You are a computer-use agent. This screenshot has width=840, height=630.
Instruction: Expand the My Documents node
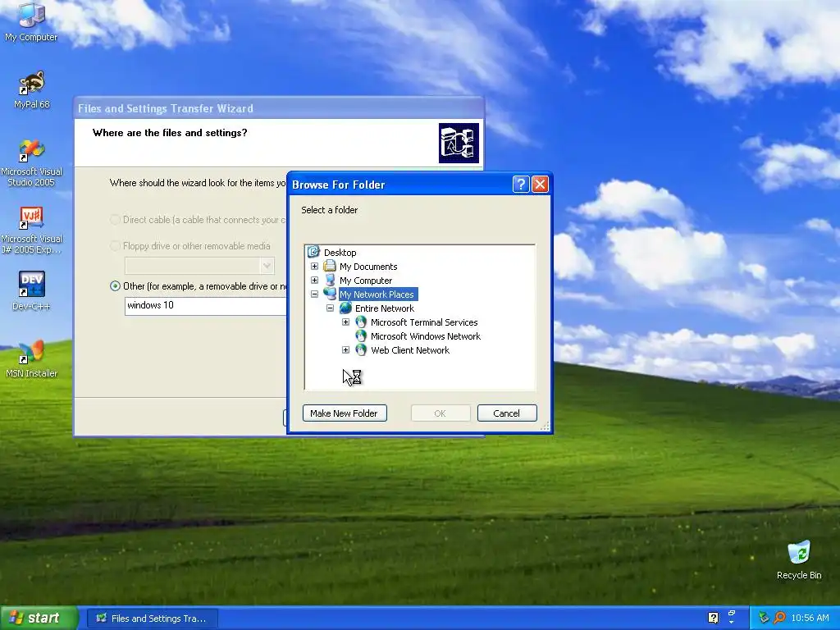pyautogui.click(x=314, y=266)
